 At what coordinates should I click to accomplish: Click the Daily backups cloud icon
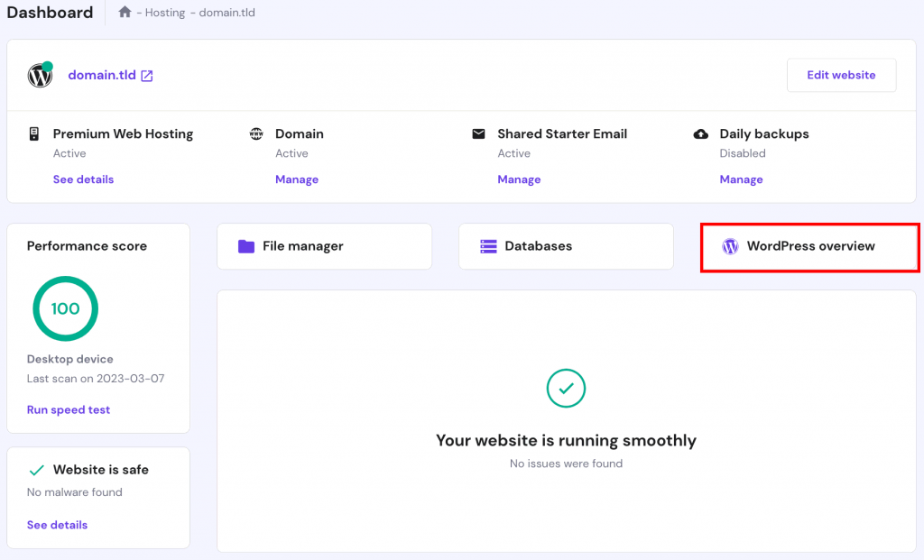[701, 133]
